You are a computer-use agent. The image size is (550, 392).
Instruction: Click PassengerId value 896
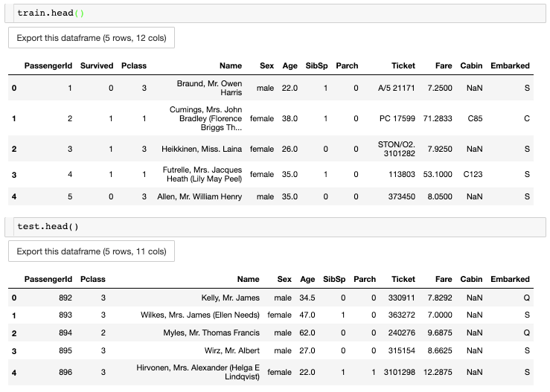tap(65, 373)
